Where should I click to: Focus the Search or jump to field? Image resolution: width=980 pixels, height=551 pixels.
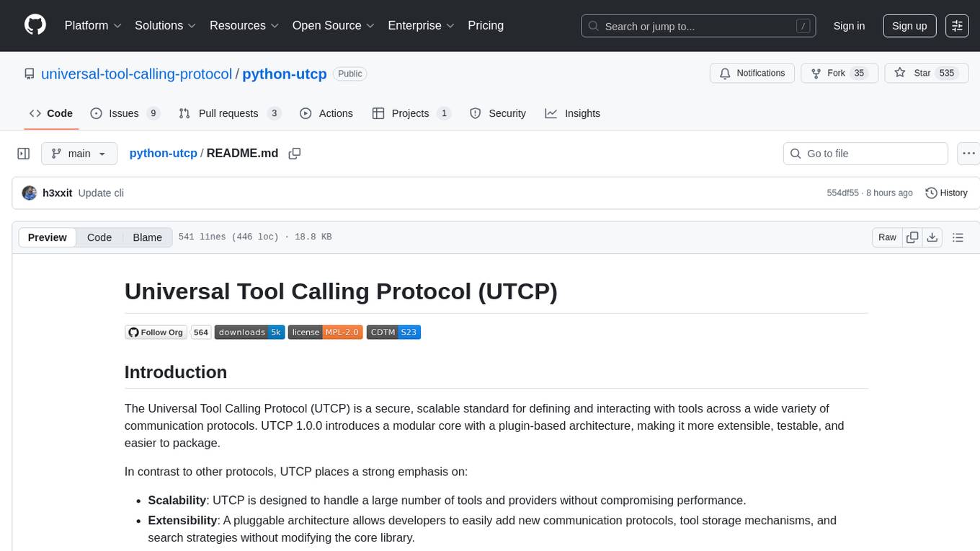[x=698, y=26]
